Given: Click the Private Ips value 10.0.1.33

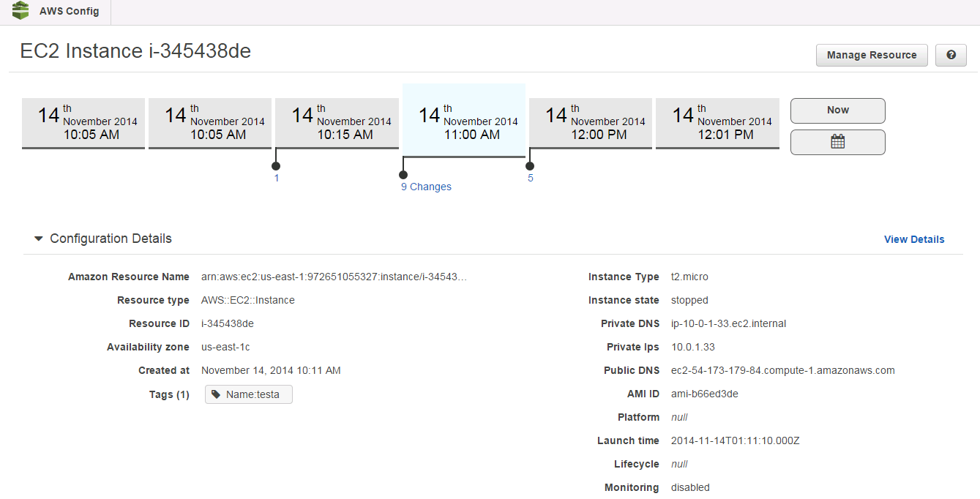Looking at the screenshot, I should pos(693,347).
